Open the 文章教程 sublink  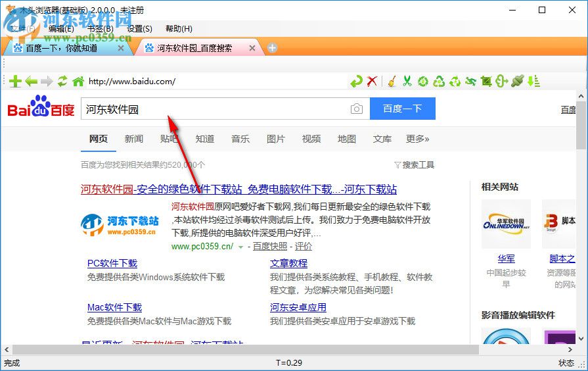[289, 263]
